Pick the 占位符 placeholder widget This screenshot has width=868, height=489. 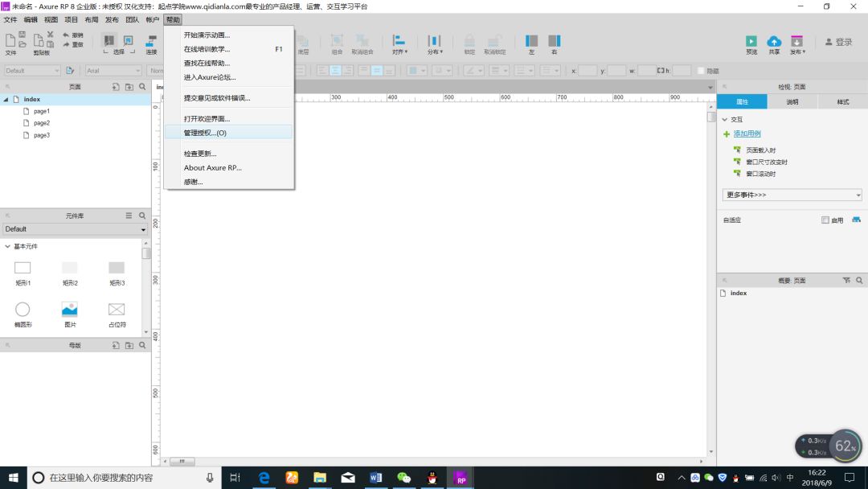(117, 310)
